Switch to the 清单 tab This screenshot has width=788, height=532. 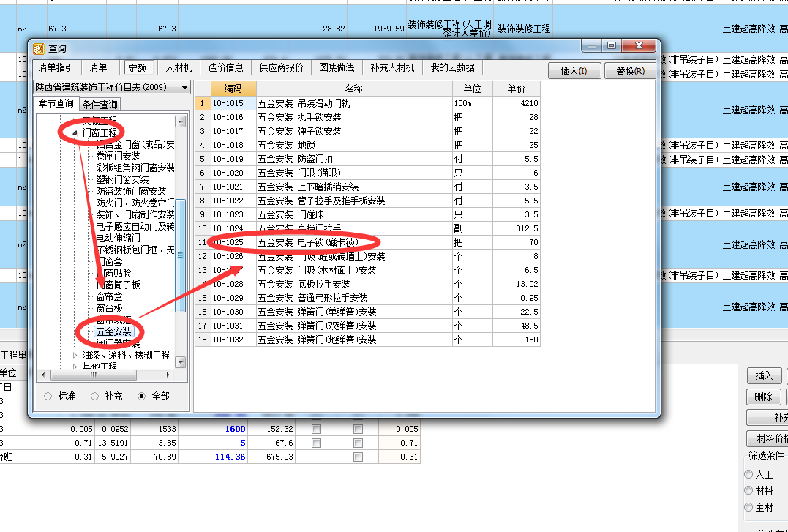98,67
